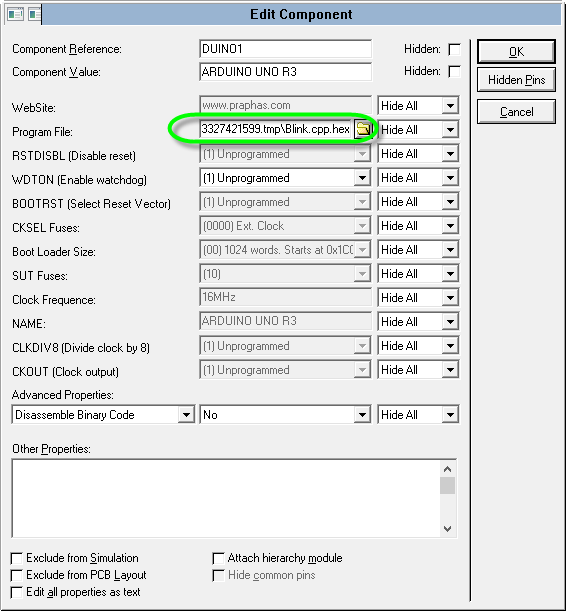Toggle Exclude from PCB Layout
566x611 pixels.
[17, 575]
